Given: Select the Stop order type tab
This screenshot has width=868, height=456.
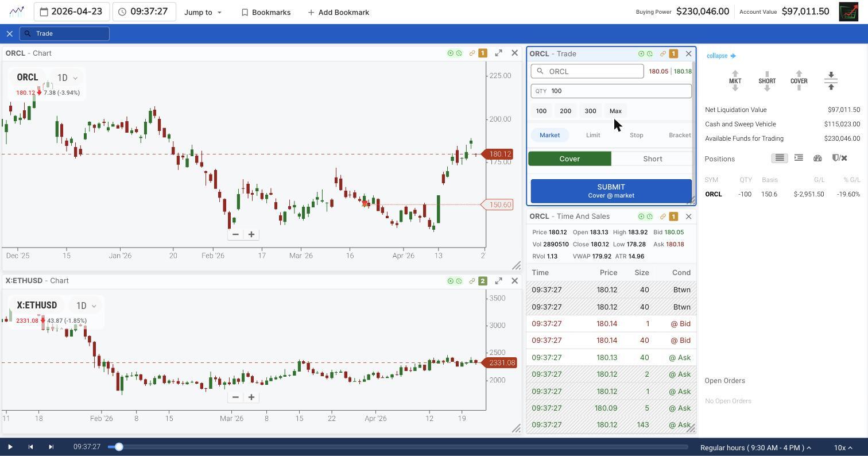Looking at the screenshot, I should click(637, 135).
